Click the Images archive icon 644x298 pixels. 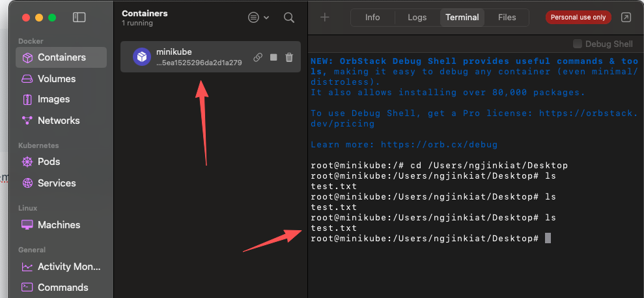click(27, 99)
